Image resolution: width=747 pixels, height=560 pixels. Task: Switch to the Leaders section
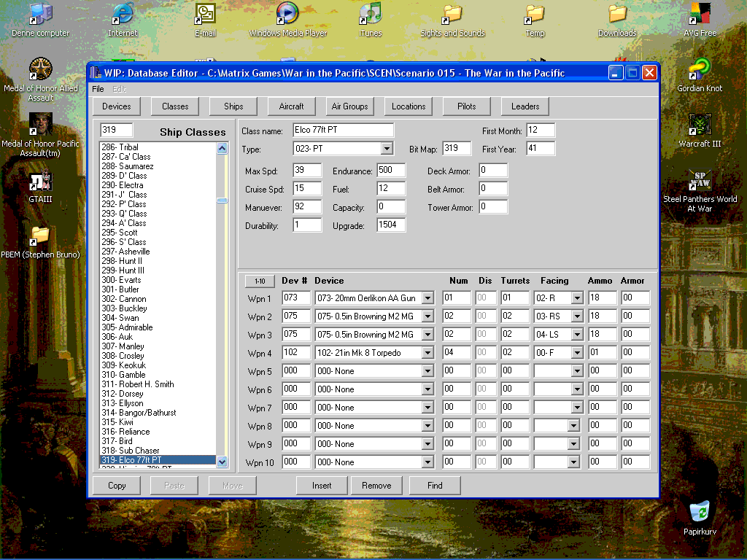525,106
